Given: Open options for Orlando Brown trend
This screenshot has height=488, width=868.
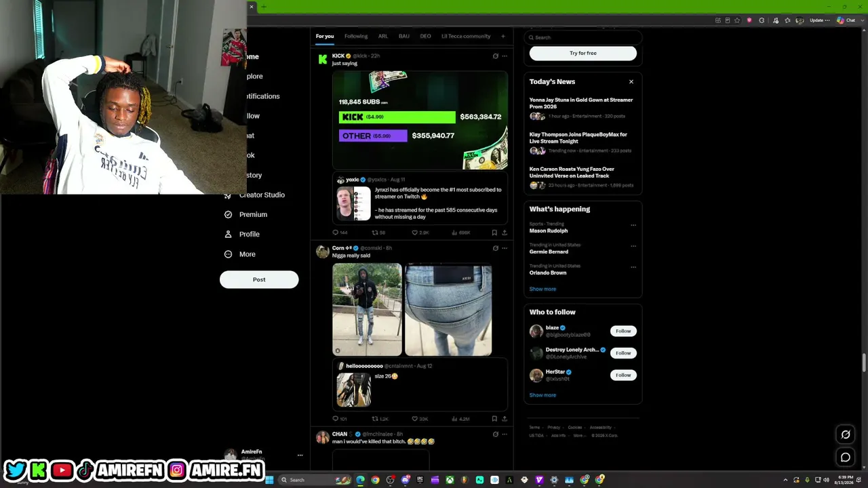Looking at the screenshot, I should 633,267.
